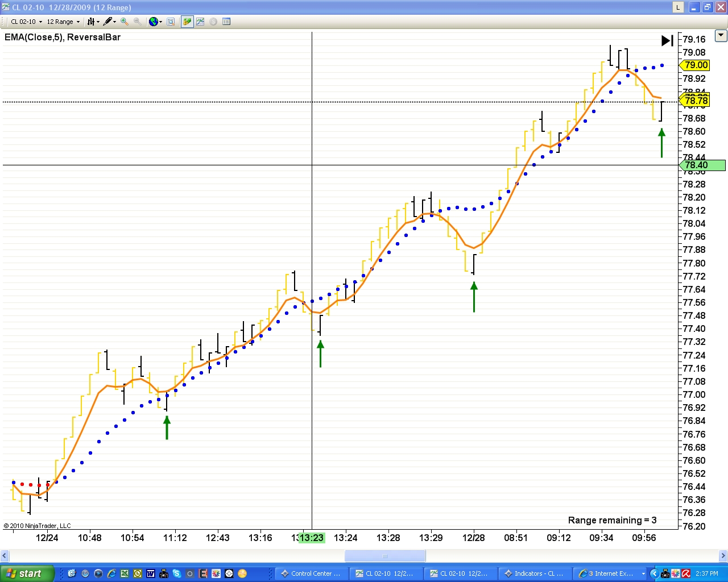Image resolution: width=728 pixels, height=582 pixels.
Task: Click the 12/28 date axis label
Action: (x=473, y=538)
